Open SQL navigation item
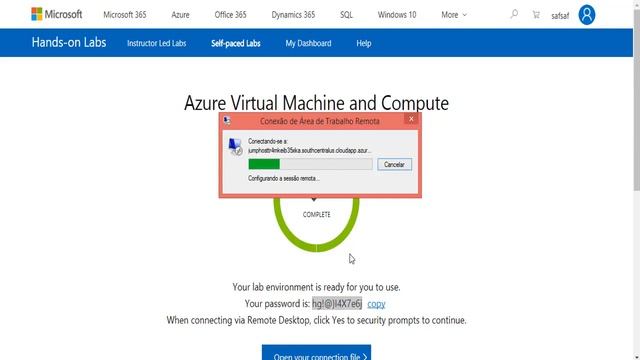This screenshot has height=360, width=640. [346, 15]
